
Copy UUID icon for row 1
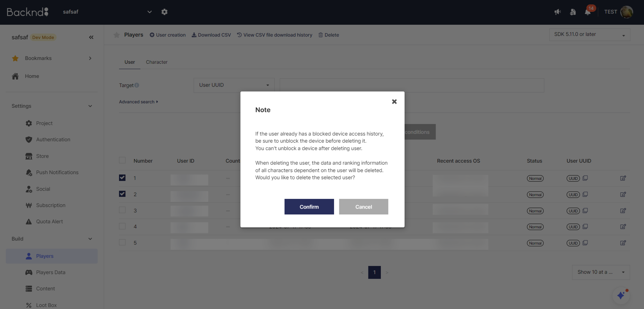coord(585,178)
